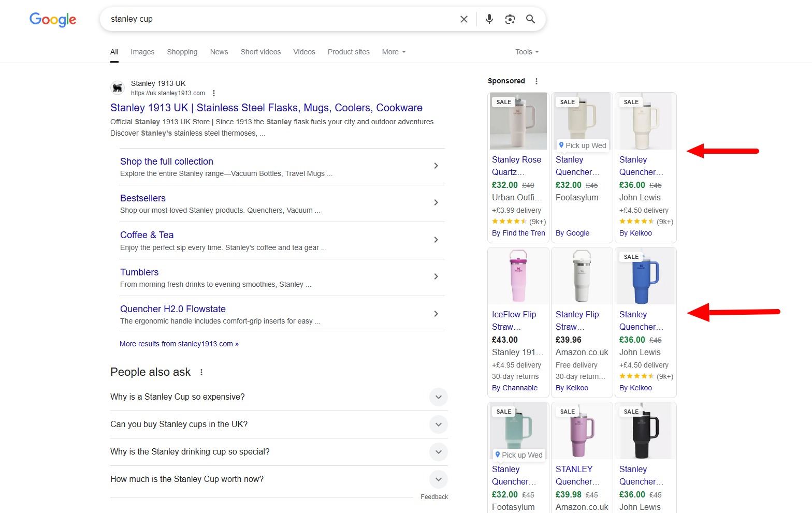Click Urban Outfitters seller name
Image resolution: width=812 pixels, height=513 pixels.
tap(517, 198)
